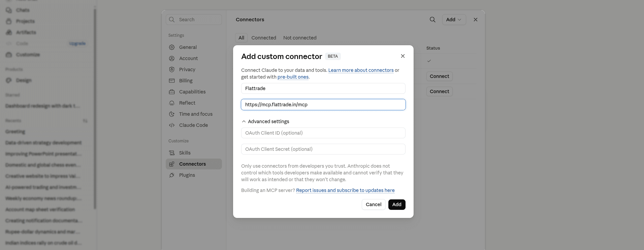Screen dimensions: 644x250
Task: Open the pre-built ones link
Action: click(293, 77)
